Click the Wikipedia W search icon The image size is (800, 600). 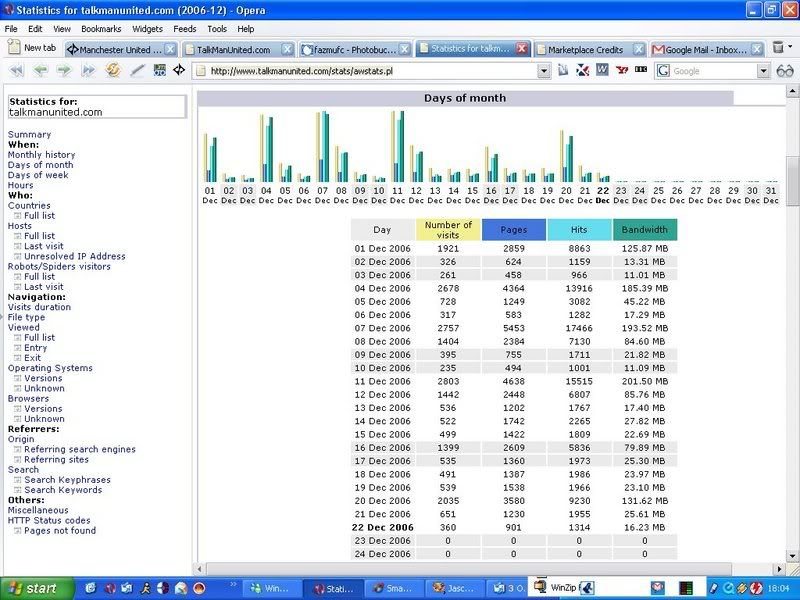coord(602,71)
